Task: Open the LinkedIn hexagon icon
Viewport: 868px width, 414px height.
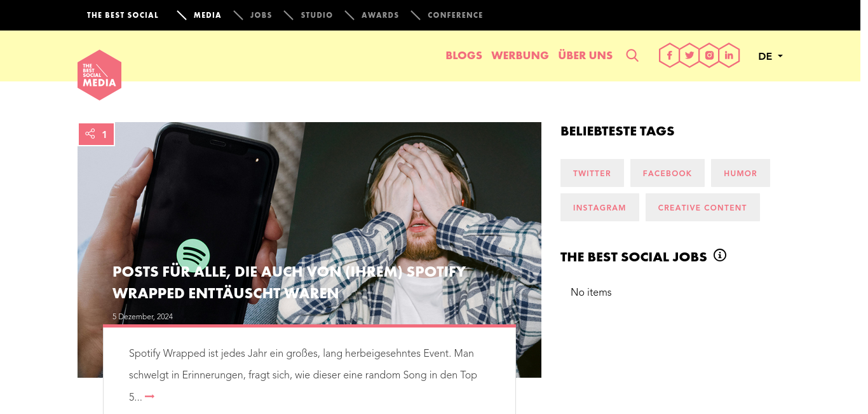Action: point(729,55)
